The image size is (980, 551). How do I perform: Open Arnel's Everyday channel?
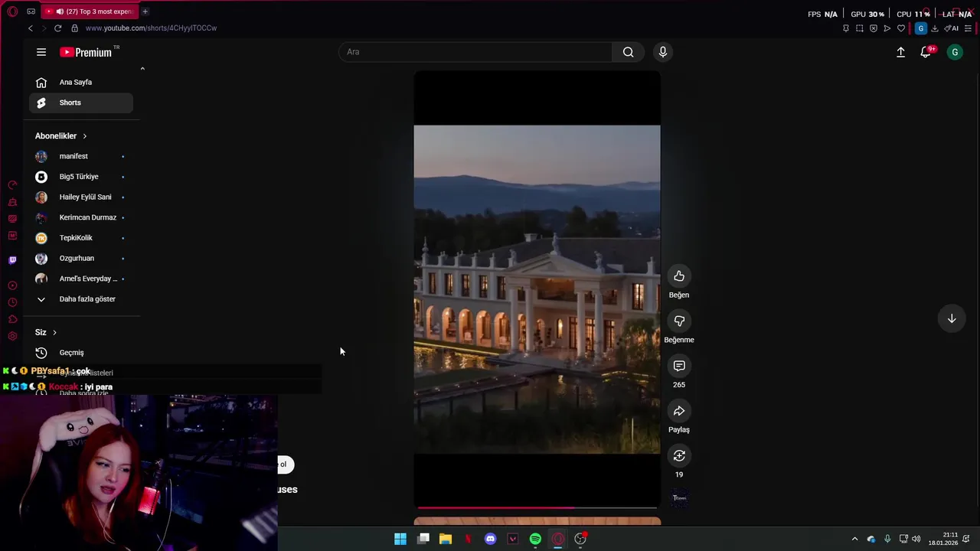(x=81, y=279)
